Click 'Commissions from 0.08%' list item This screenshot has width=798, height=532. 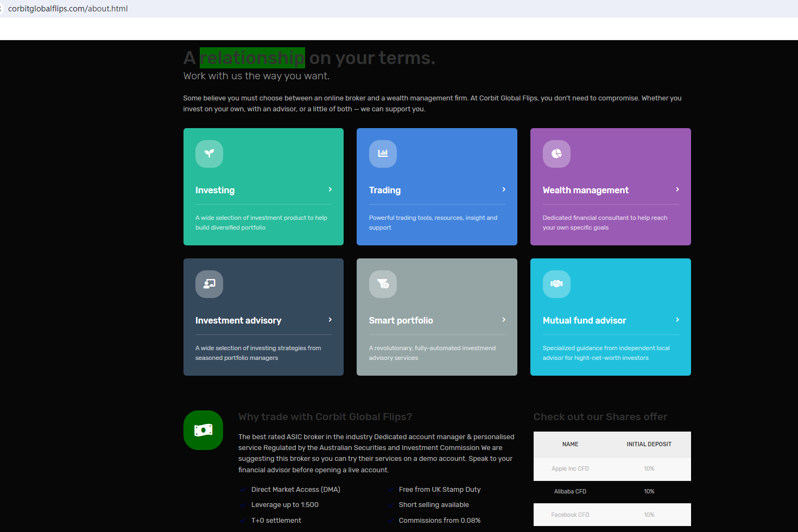440,521
